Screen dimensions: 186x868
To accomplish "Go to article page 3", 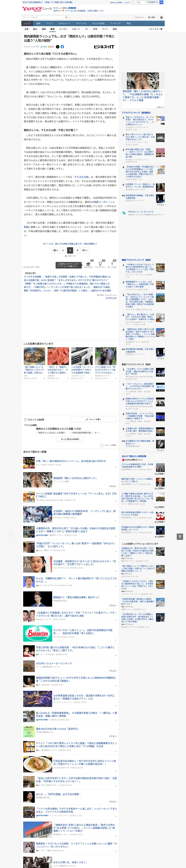I will coord(77,250).
